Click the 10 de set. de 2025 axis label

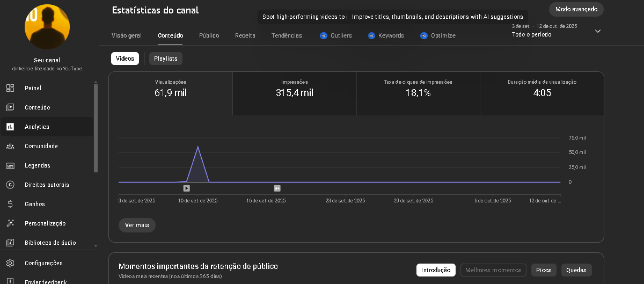point(198,200)
